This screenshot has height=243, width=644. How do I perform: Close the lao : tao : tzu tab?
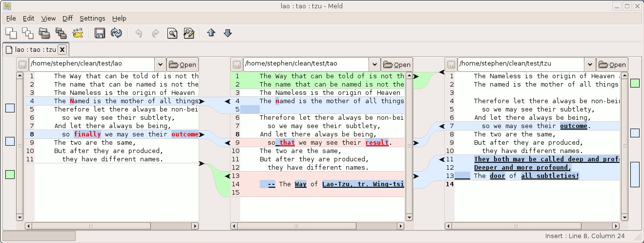[62, 49]
